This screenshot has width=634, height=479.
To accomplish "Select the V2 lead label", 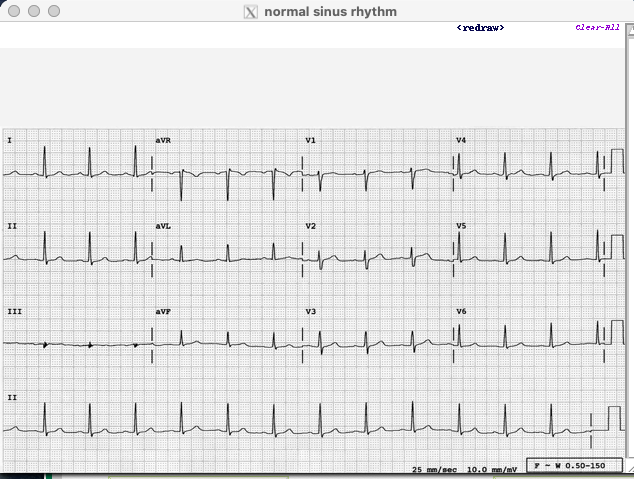I will [x=310, y=226].
